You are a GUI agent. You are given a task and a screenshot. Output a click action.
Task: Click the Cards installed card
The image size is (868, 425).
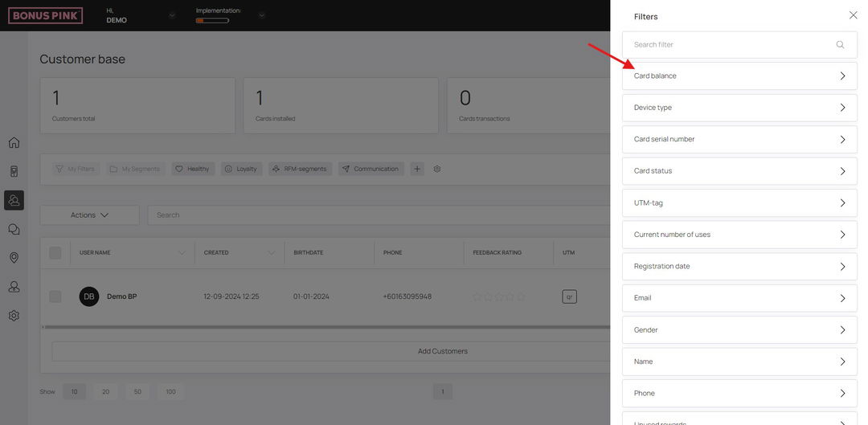341,105
